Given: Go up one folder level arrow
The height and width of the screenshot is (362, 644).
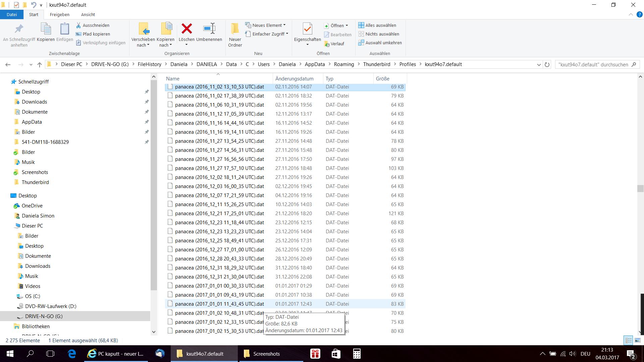Looking at the screenshot, I should [x=40, y=64].
